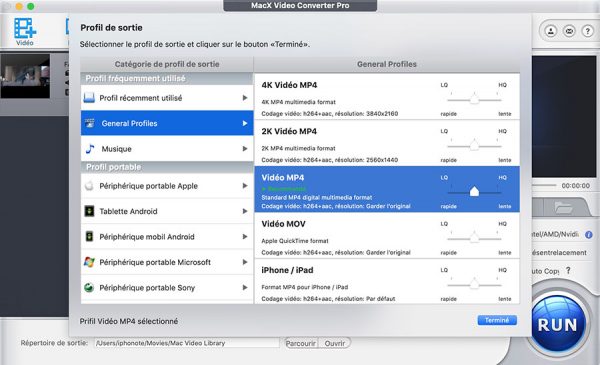Expand Périphérique portable Sony arrow
The image size is (600, 365).
245,287
